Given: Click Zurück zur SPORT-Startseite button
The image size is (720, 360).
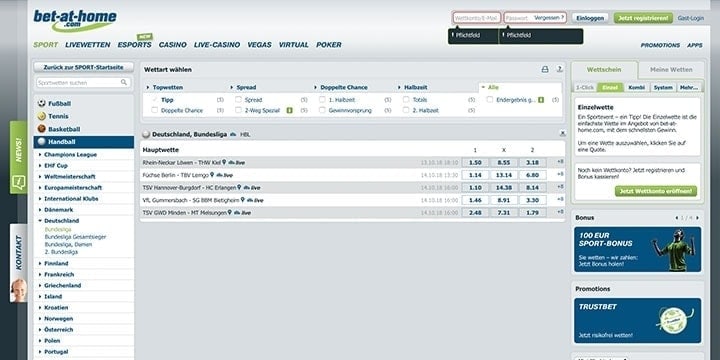Looking at the screenshot, I should click(84, 68).
